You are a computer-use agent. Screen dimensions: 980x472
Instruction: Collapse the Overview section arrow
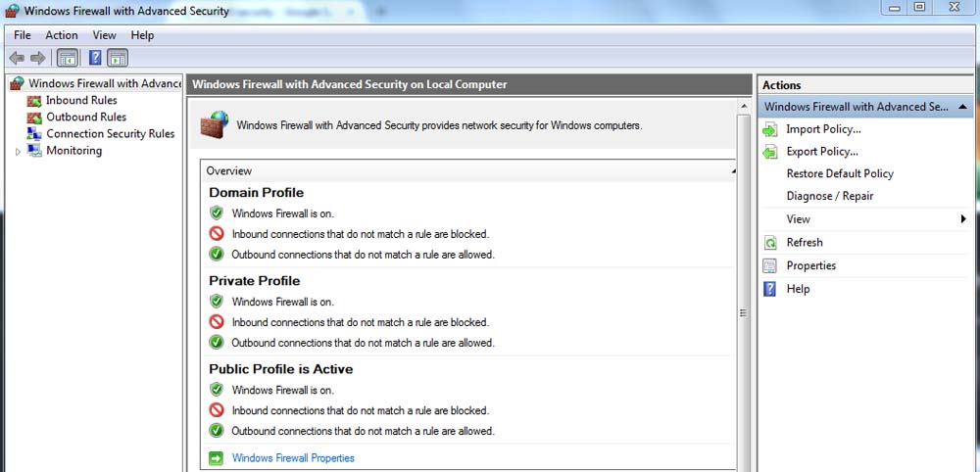pos(733,171)
